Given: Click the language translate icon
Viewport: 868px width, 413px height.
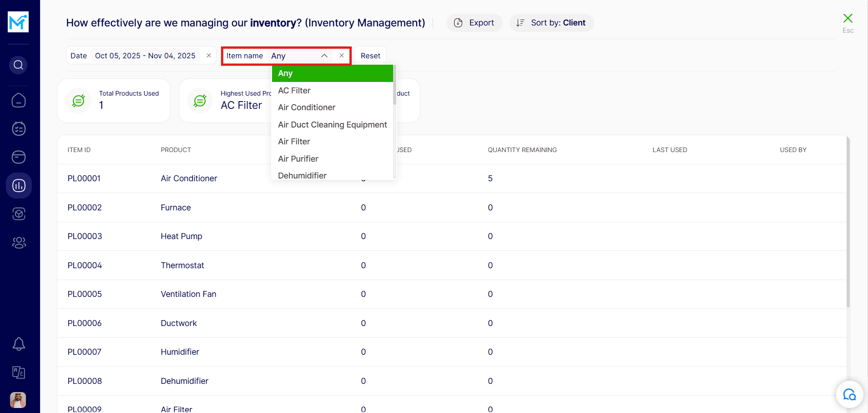Looking at the screenshot, I should 19,372.
